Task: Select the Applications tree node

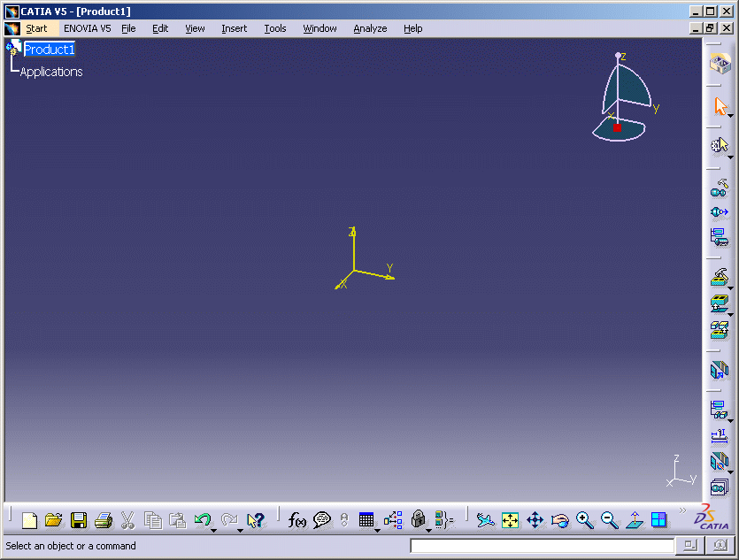Action: click(51, 72)
